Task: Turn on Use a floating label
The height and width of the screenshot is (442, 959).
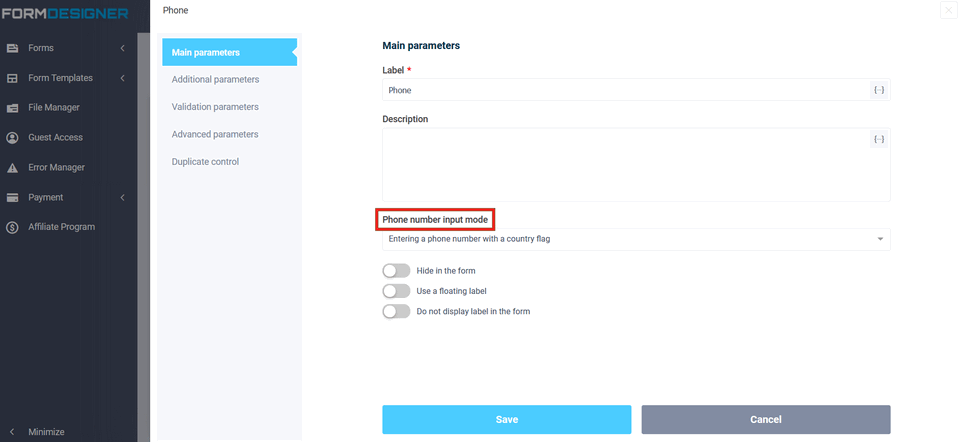Action: tap(396, 291)
